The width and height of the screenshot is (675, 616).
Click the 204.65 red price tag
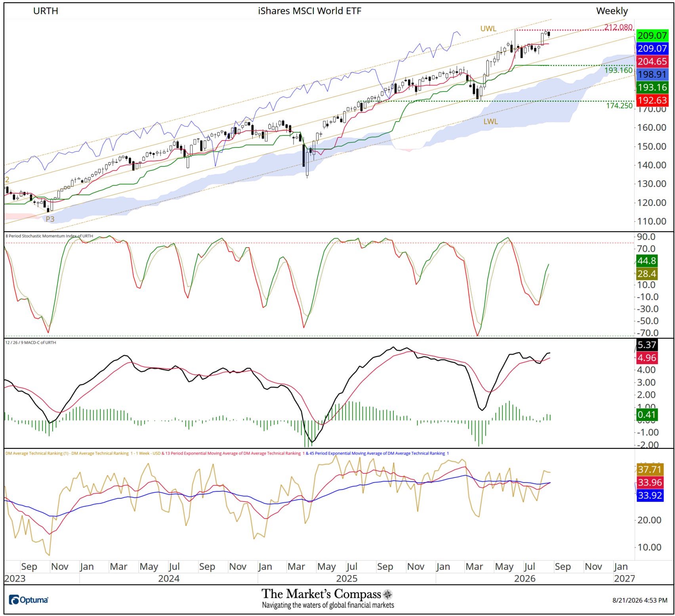coord(652,61)
